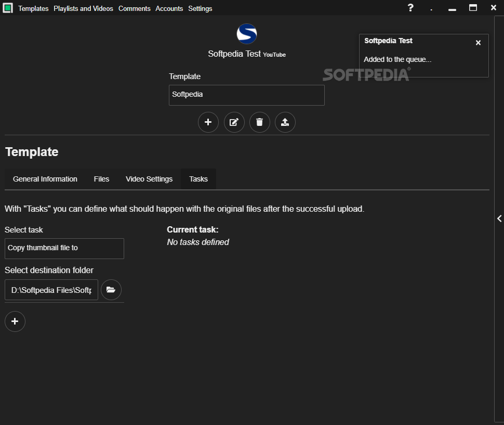Open the Accounts menu
The image size is (504, 425).
click(x=169, y=8)
